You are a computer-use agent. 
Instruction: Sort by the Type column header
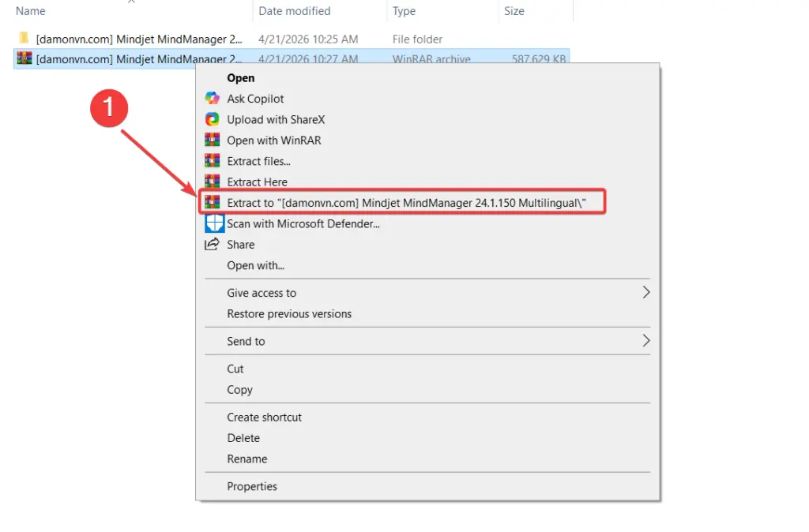404,11
